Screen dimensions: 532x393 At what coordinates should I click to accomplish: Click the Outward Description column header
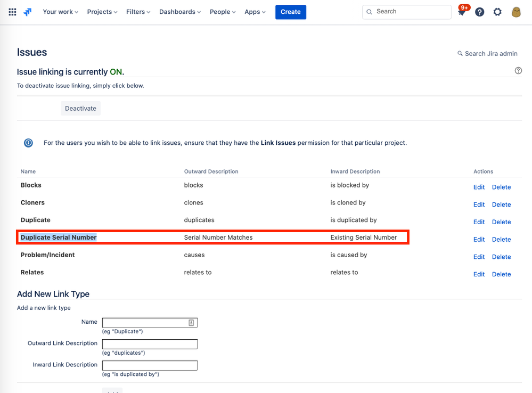coord(211,171)
